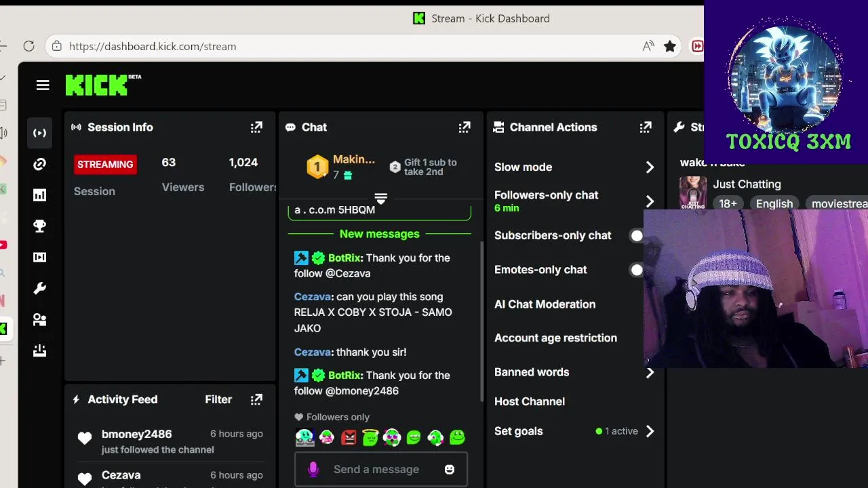Expand Set goals arrow

click(650, 431)
